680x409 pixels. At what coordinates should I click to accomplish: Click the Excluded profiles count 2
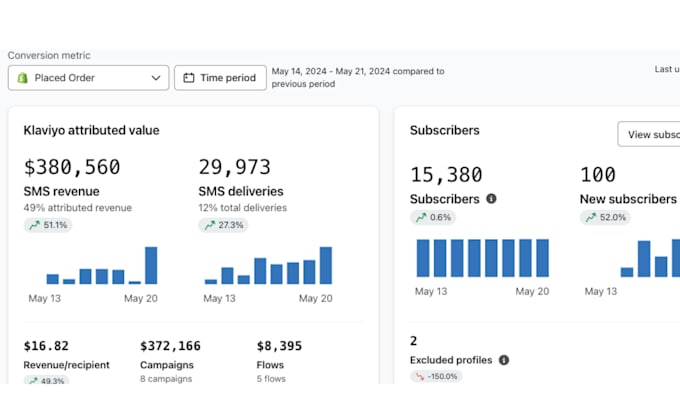[414, 341]
